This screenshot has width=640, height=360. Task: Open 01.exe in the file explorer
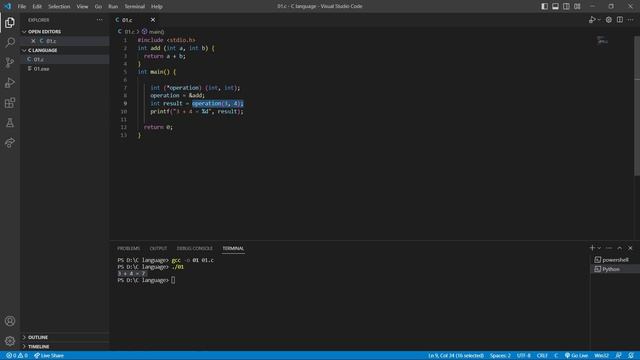click(65, 69)
